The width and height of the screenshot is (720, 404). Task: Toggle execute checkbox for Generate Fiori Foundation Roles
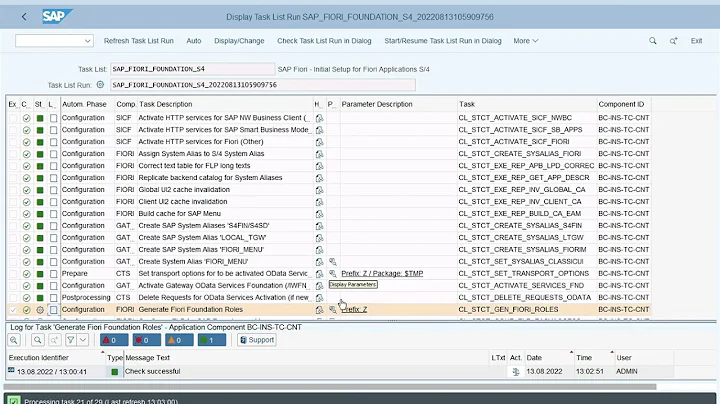pyautogui.click(x=13, y=309)
